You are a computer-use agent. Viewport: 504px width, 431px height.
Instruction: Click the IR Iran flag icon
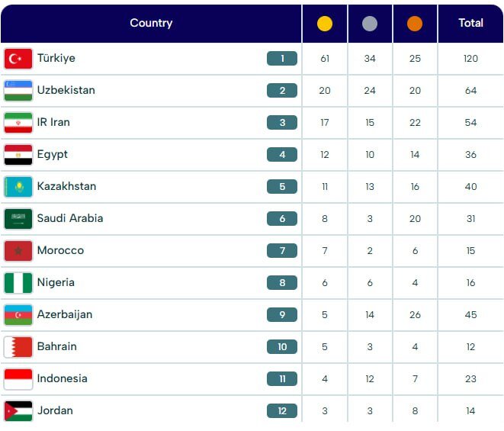[18, 123]
